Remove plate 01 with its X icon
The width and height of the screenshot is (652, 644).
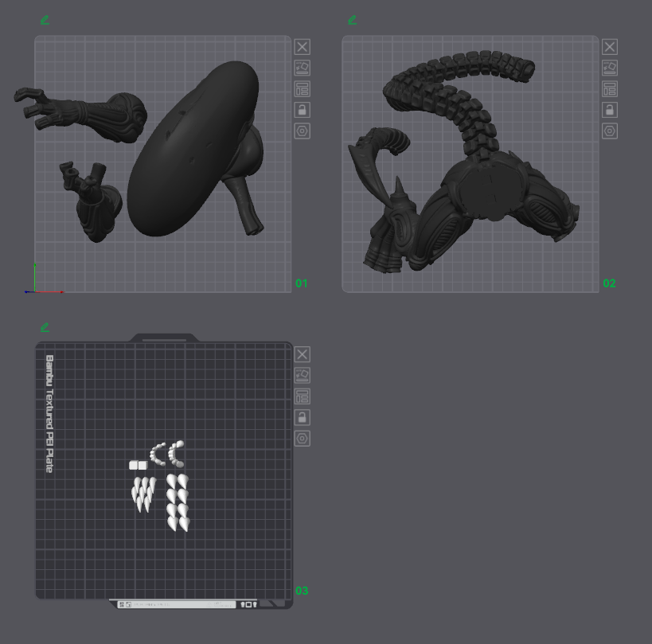tap(302, 47)
